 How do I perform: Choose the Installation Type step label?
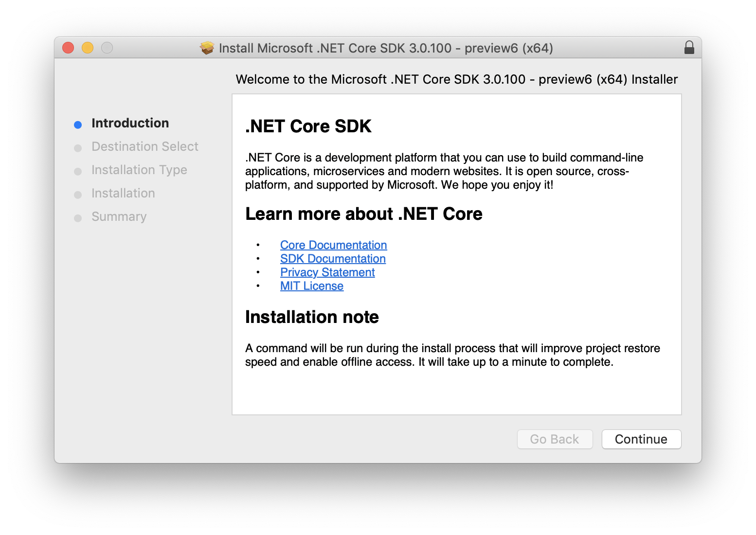tap(139, 170)
